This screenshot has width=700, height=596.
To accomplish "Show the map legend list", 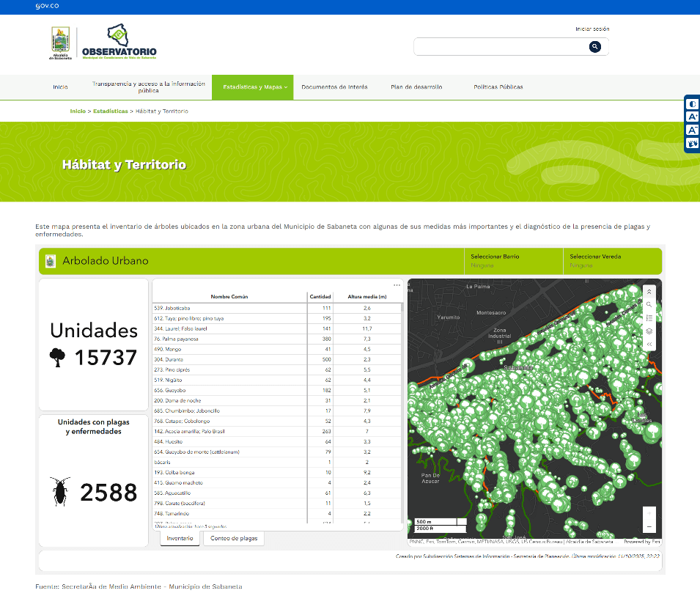I will click(x=649, y=318).
